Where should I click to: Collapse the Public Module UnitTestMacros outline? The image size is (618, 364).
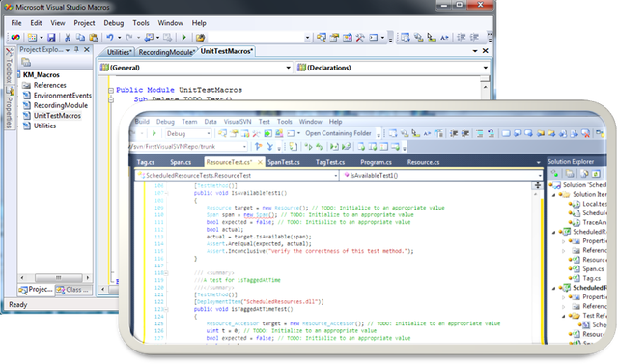pyautogui.click(x=111, y=90)
